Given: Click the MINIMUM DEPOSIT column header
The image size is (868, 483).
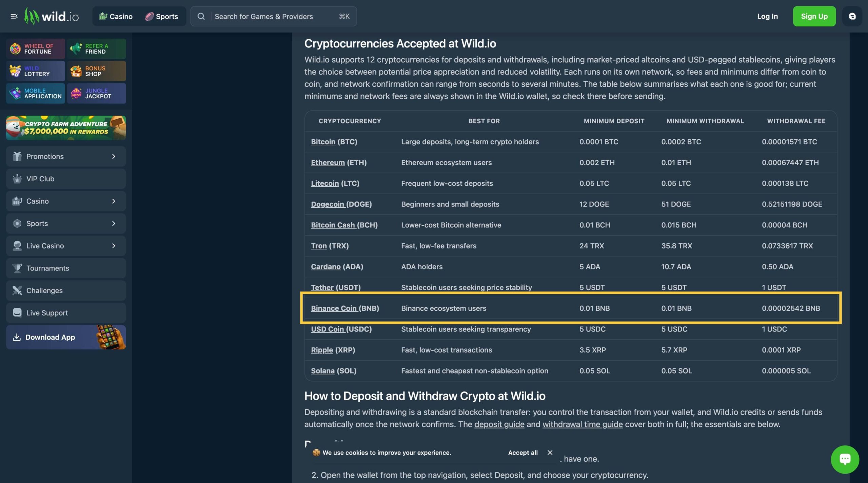Looking at the screenshot, I should pos(614,121).
